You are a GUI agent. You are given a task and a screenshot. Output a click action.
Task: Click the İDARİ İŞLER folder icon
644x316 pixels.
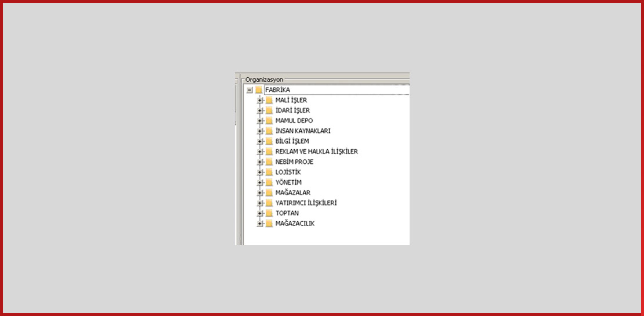[x=269, y=110]
